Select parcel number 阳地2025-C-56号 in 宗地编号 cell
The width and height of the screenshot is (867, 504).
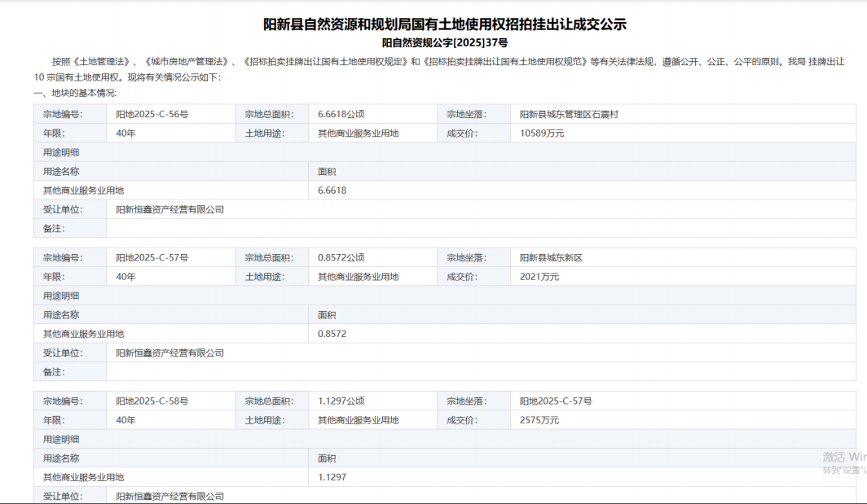pyautogui.click(x=152, y=114)
